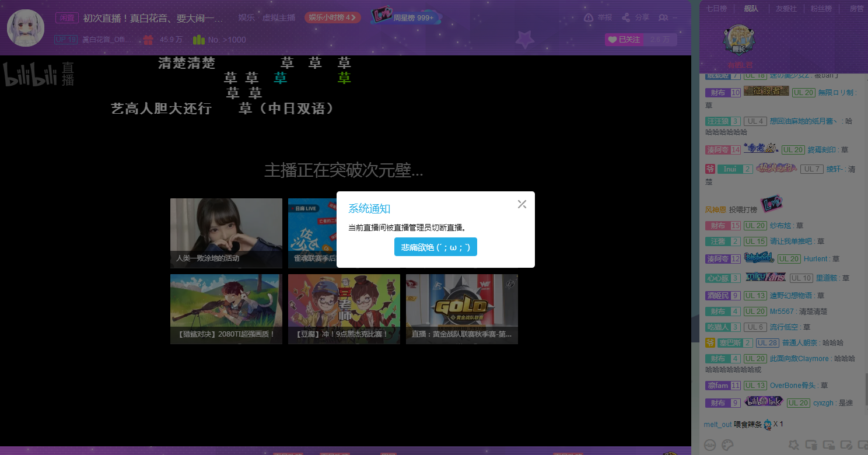Close the 系统通知 dialog with the X
Viewport: 868px width, 455px height.
(x=521, y=204)
